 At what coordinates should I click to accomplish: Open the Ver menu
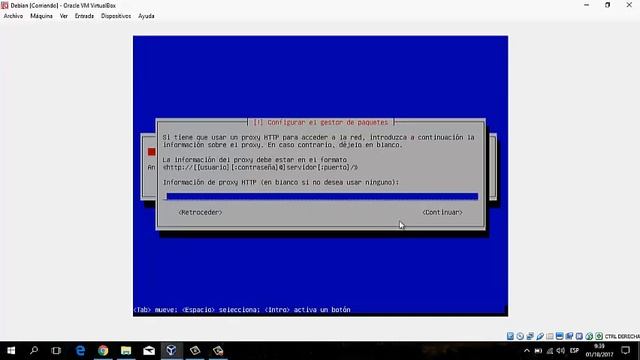click(64, 16)
